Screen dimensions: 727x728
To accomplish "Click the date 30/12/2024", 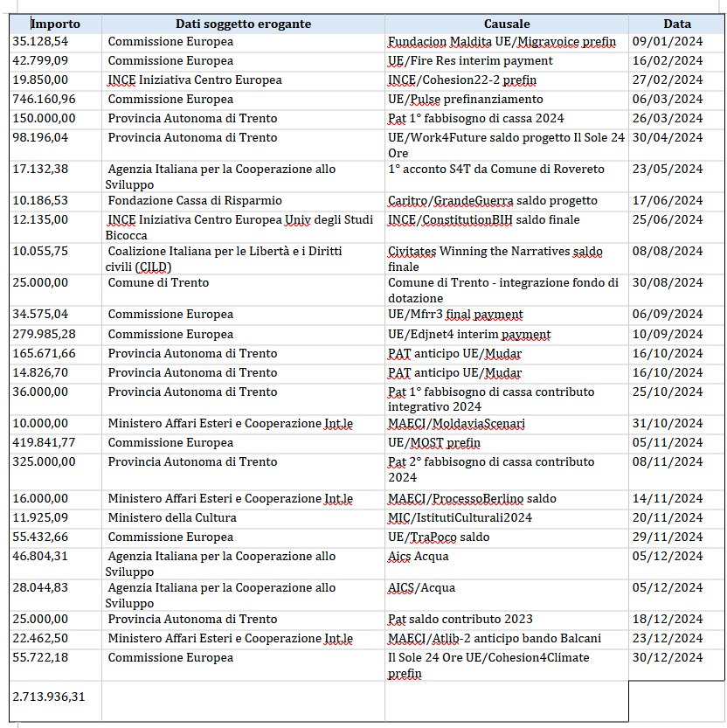I will tap(667, 658).
